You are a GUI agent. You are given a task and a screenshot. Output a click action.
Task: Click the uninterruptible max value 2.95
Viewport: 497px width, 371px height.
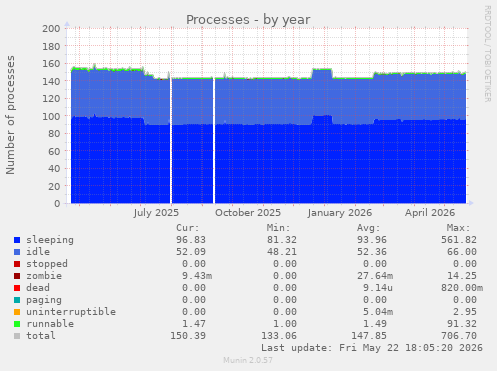(465, 312)
